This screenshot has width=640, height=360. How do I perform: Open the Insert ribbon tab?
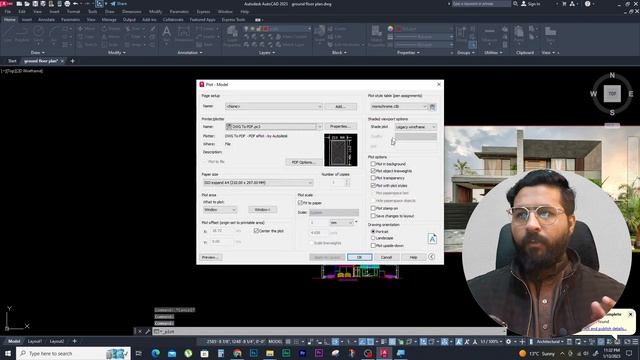coord(27,20)
